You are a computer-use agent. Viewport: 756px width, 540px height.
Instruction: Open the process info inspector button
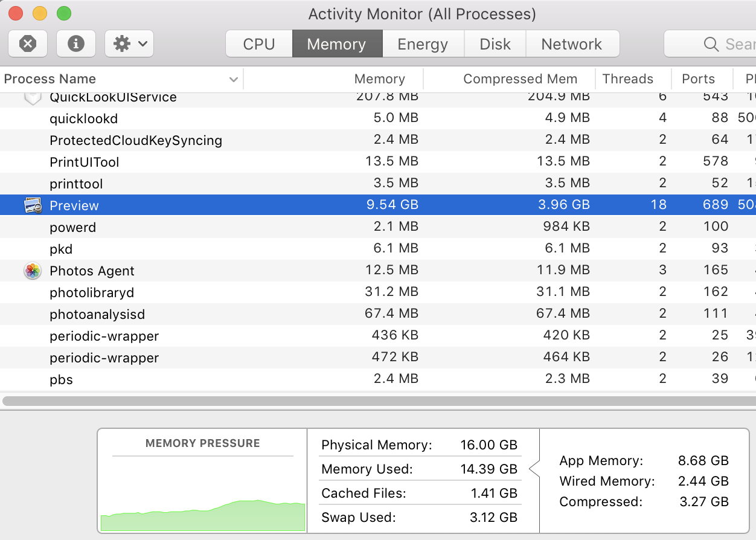click(x=75, y=43)
